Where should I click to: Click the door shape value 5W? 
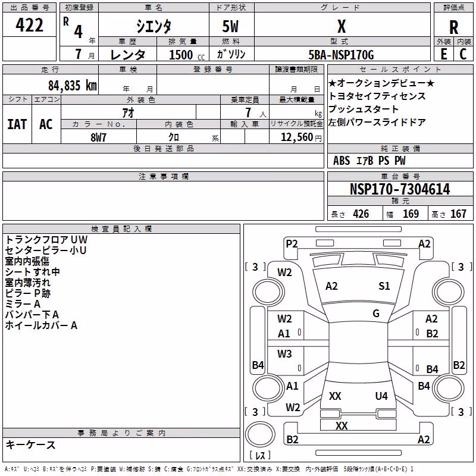pyautogui.click(x=230, y=26)
